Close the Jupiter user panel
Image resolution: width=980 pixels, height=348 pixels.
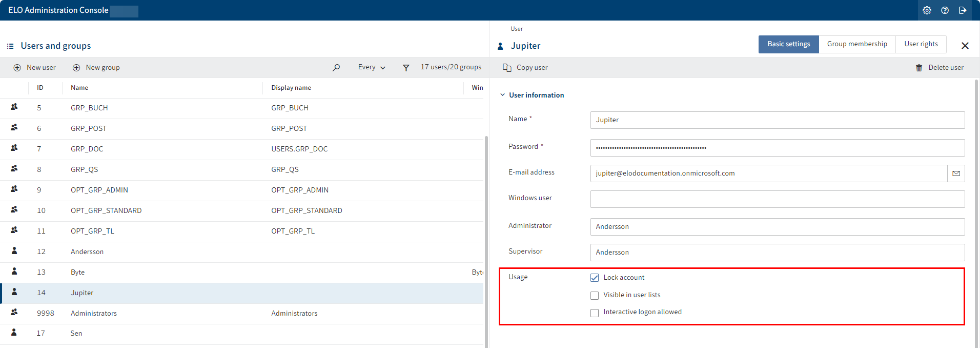point(965,46)
